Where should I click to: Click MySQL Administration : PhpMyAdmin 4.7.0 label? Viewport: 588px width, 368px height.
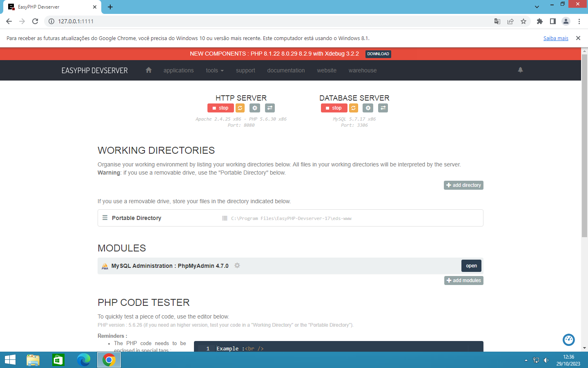point(170,266)
